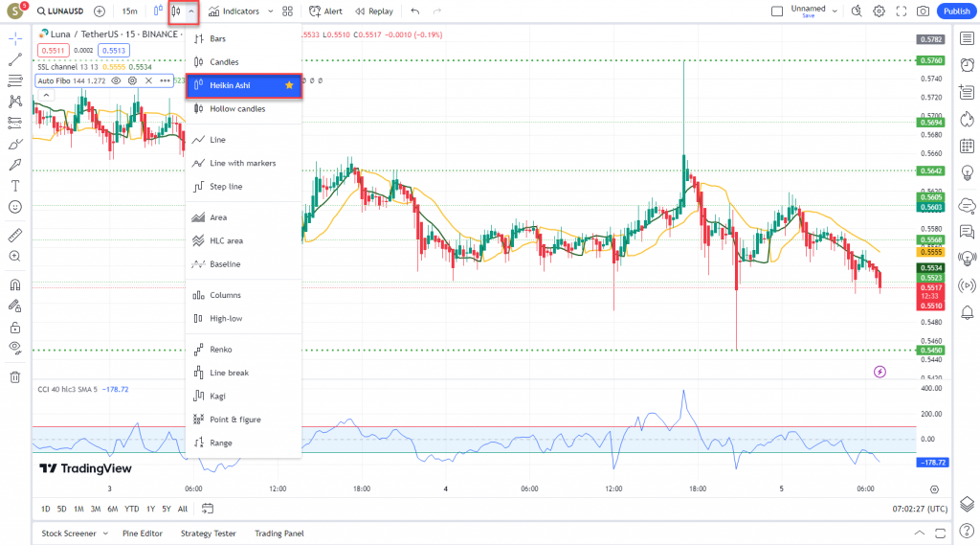Select the brush drawing tool
This screenshot has width=980, height=545.
(x=15, y=144)
